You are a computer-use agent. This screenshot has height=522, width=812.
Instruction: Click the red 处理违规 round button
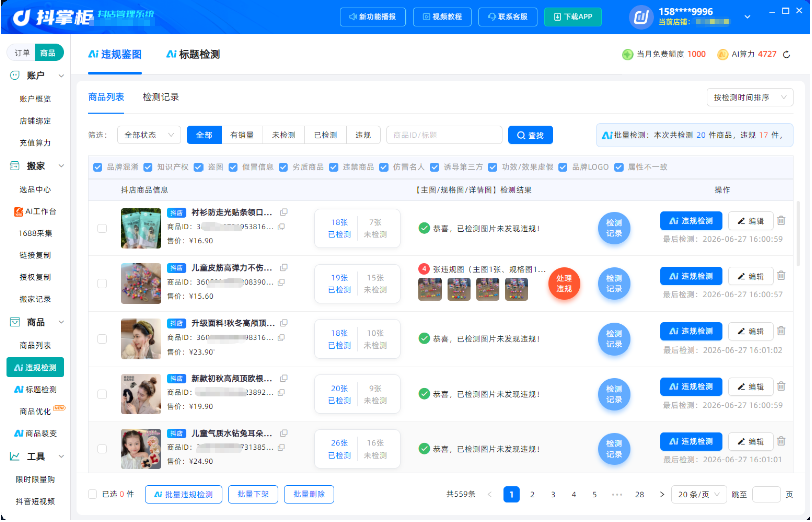pyautogui.click(x=565, y=284)
